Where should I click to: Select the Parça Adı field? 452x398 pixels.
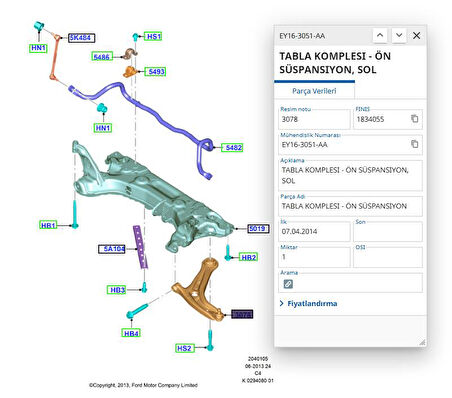pyautogui.click(x=351, y=206)
